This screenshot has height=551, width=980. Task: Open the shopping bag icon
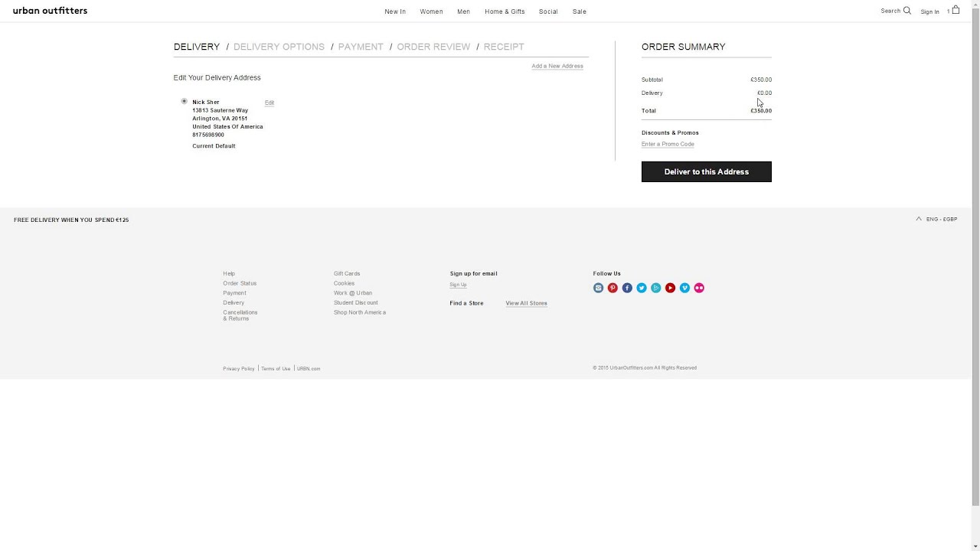tap(955, 10)
